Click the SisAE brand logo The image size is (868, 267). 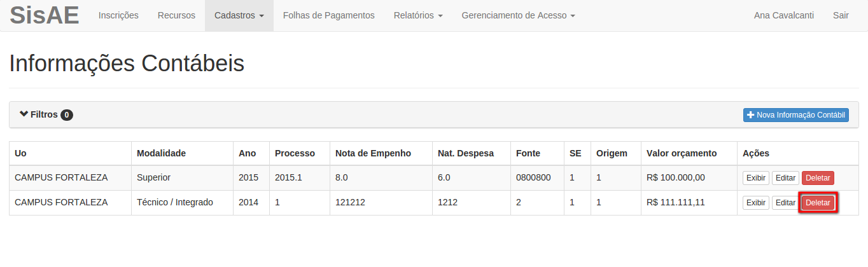45,15
